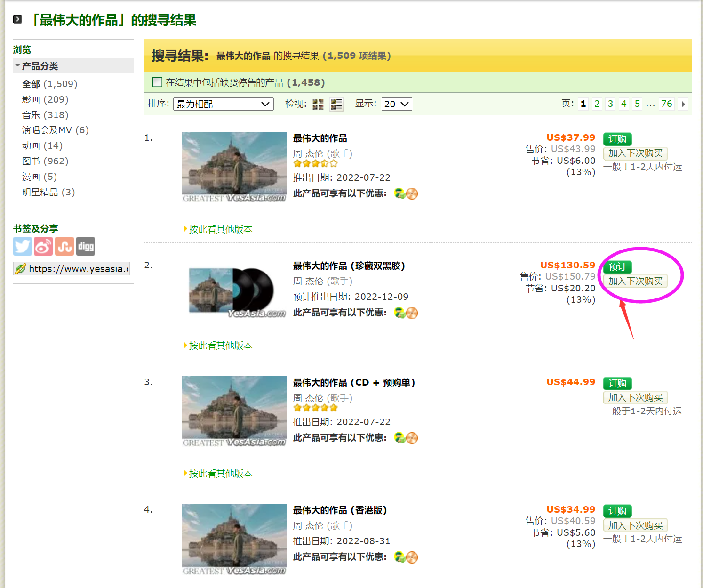Click the circled 预订 button for the vinyl edition
Screen dimensions: 703x588
pyautogui.click(x=617, y=267)
